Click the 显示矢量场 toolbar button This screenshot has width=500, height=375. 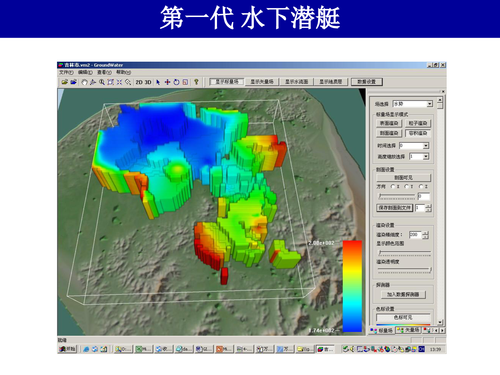262,82
